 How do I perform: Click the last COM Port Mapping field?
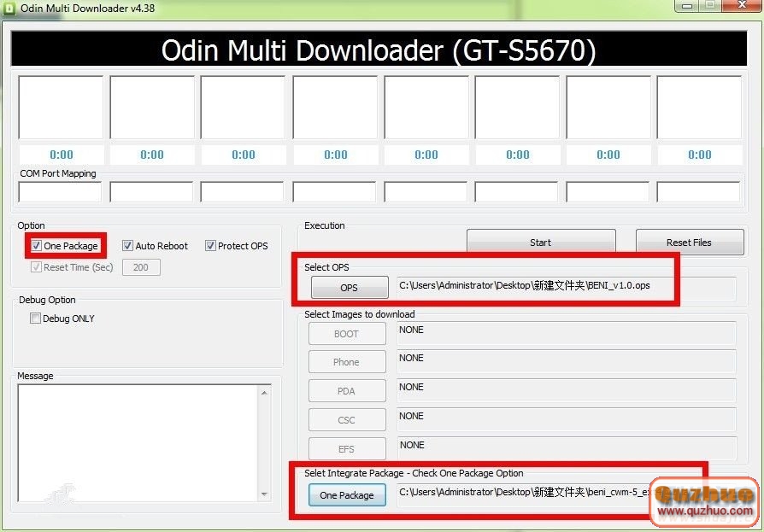point(698,192)
